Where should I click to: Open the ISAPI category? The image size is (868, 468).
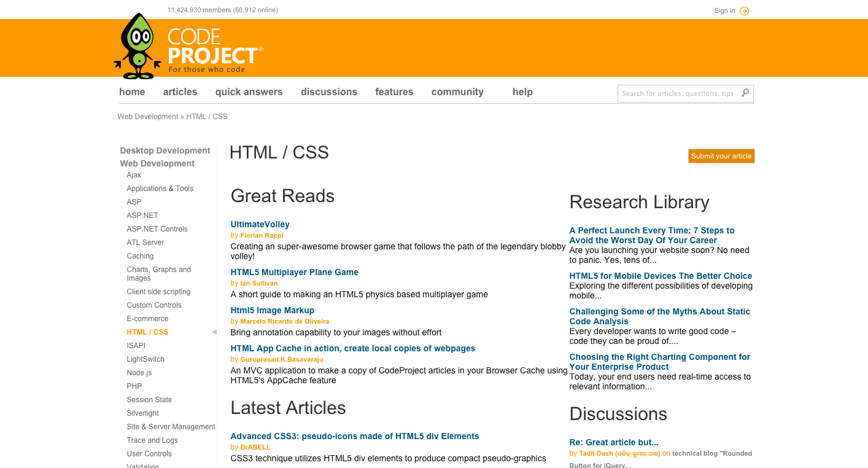point(136,346)
